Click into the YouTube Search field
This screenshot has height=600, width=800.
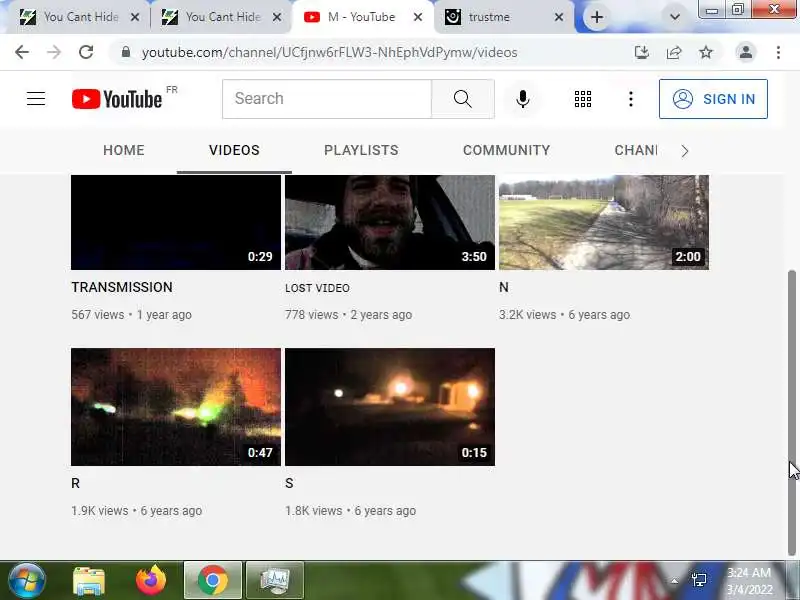pos(327,98)
